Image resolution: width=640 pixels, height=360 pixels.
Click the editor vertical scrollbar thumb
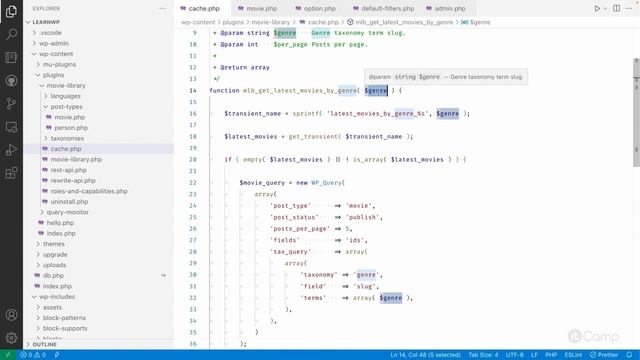(636, 112)
